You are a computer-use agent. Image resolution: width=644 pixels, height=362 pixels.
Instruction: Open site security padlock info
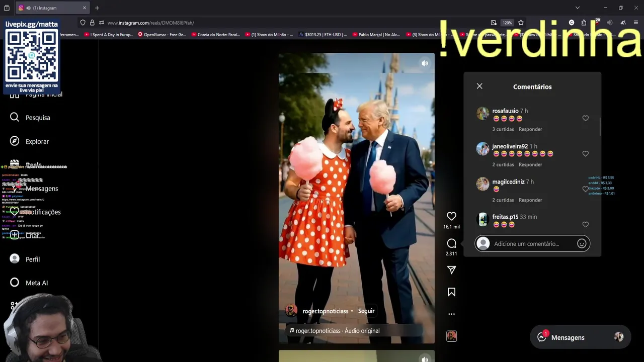[92, 23]
